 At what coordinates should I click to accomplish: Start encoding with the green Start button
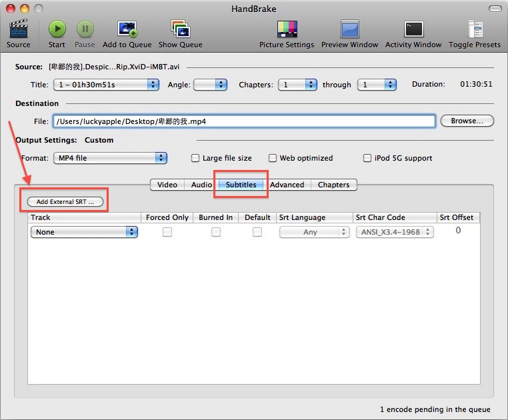(57, 29)
